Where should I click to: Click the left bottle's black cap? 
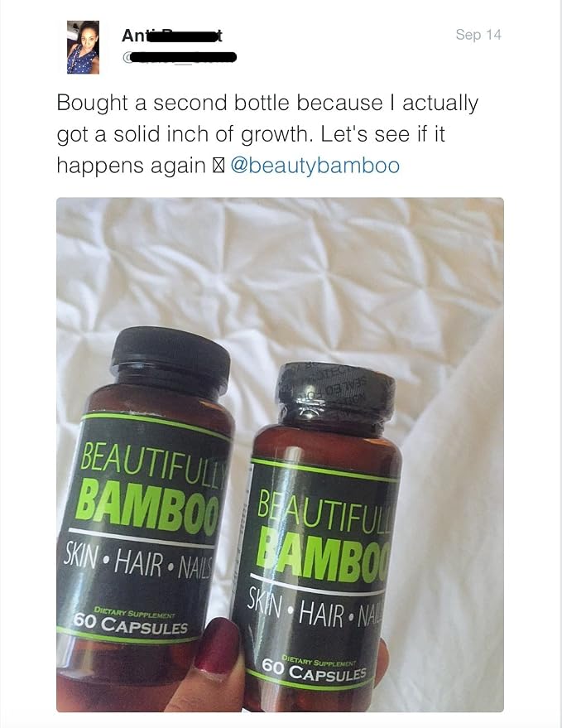pos(171,359)
